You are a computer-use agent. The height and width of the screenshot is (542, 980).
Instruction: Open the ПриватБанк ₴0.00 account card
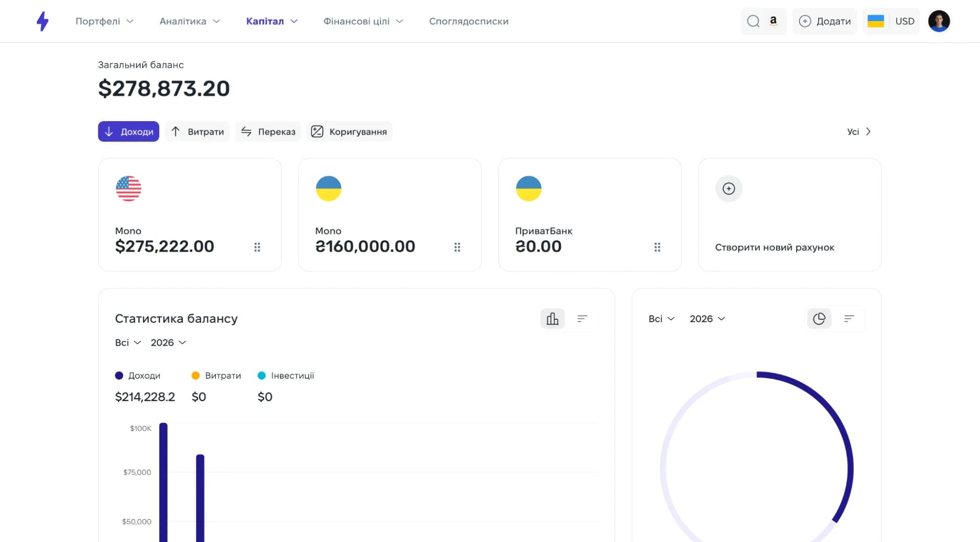(590, 215)
